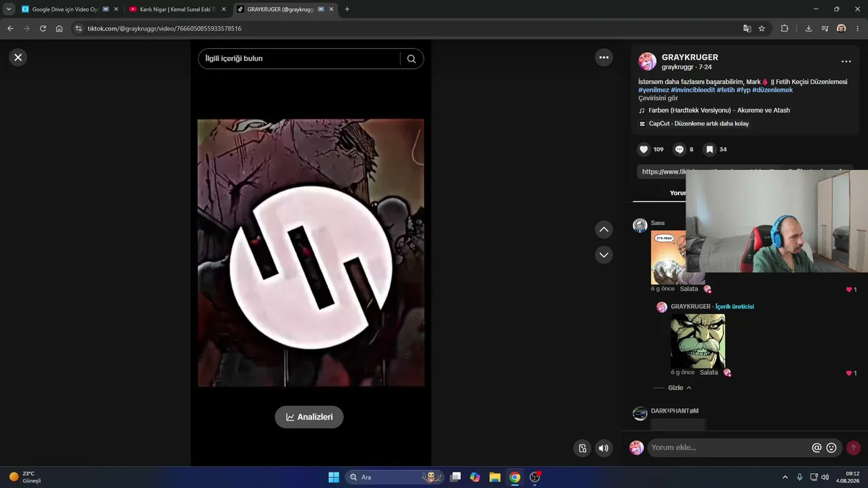Open the more options menu beside GRAYKRUGER's name
This screenshot has height=488, width=868.
[846, 62]
